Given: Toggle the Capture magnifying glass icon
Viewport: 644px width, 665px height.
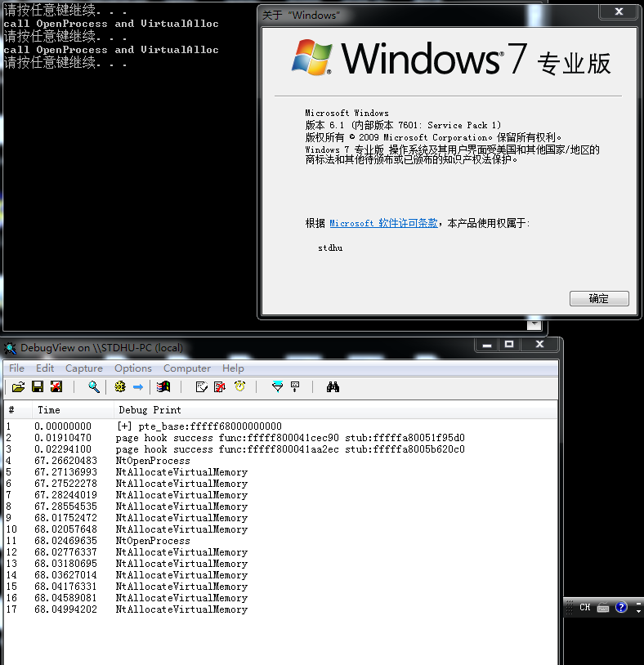Looking at the screenshot, I should point(94,386).
